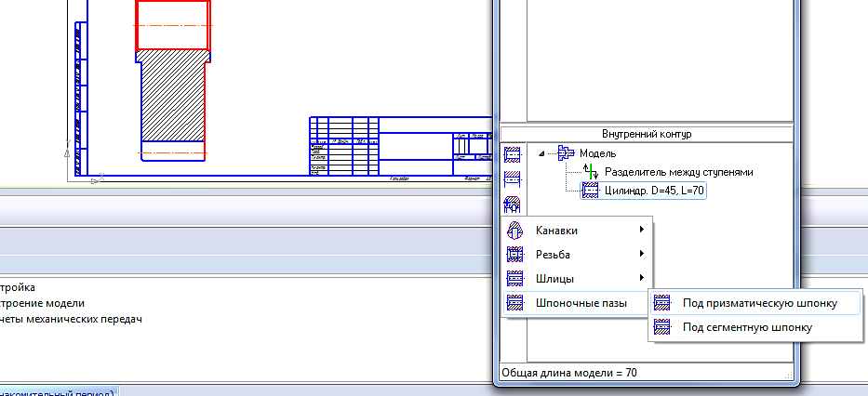Expand the Резьба submenu arrow
Image resolution: width=868 pixels, height=396 pixels.
[x=640, y=254]
